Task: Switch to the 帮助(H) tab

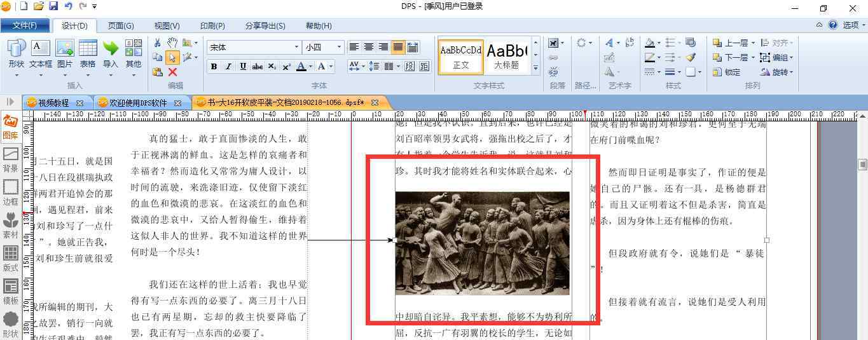Action: (319, 25)
